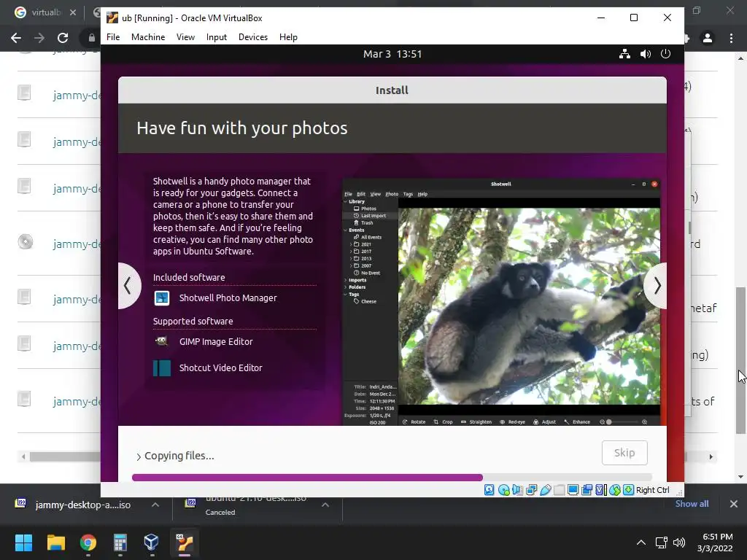Reload the Chrome page
Image resolution: width=747 pixels, height=560 pixels.
click(x=63, y=38)
